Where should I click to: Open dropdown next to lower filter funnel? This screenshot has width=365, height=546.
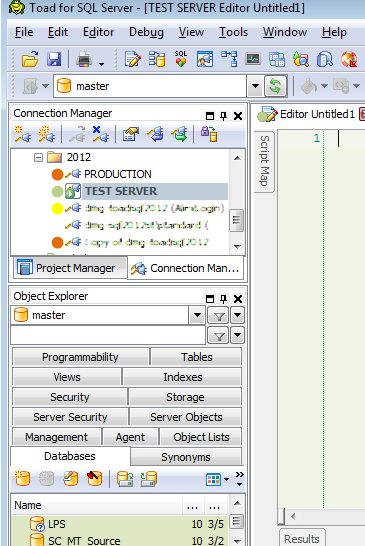click(x=238, y=336)
